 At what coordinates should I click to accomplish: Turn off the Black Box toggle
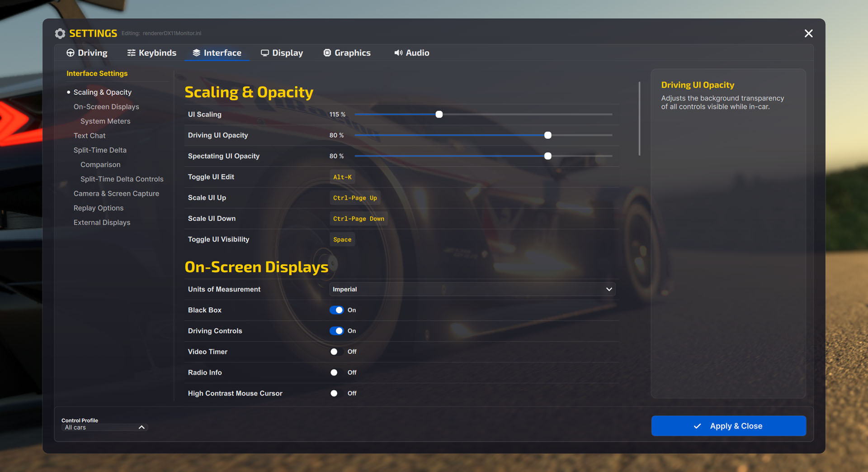336,310
